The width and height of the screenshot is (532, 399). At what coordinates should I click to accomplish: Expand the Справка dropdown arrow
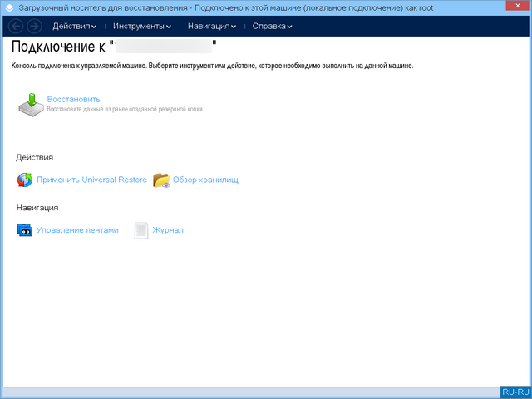pyautogui.click(x=289, y=27)
